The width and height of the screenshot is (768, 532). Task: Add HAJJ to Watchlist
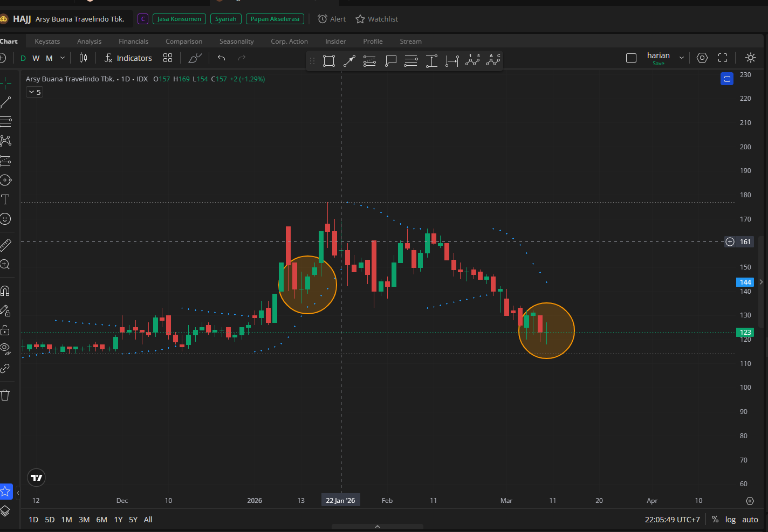pos(376,19)
